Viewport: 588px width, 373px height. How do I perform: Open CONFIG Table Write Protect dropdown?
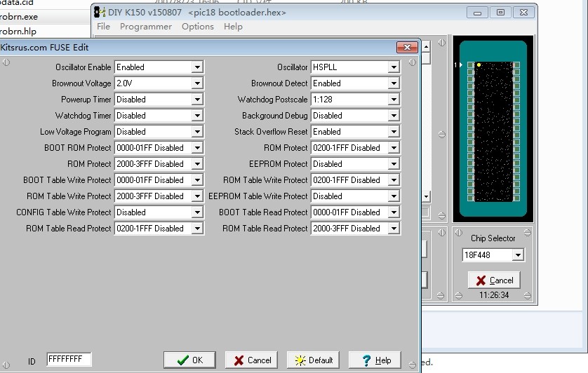197,212
